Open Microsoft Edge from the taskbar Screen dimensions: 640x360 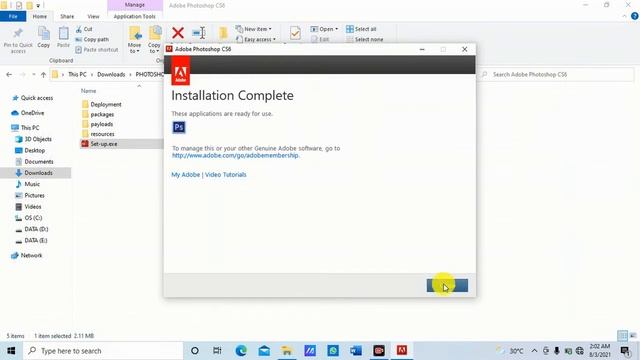point(241,351)
